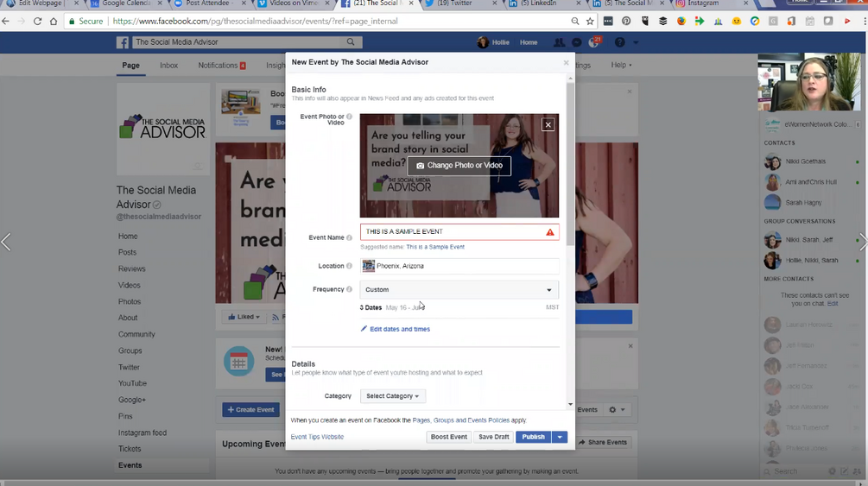The width and height of the screenshot is (868, 486).
Task: Click the browser address bar URL
Action: [255, 21]
